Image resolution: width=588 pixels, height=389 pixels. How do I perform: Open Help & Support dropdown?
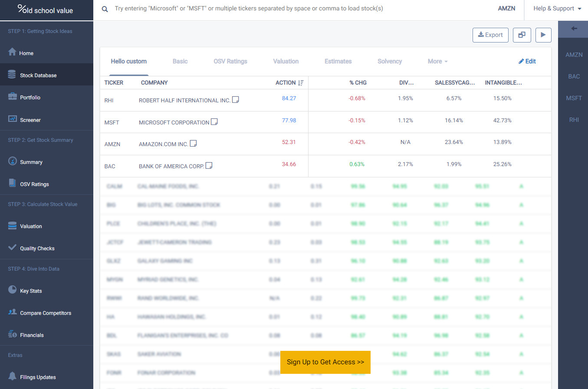point(557,9)
